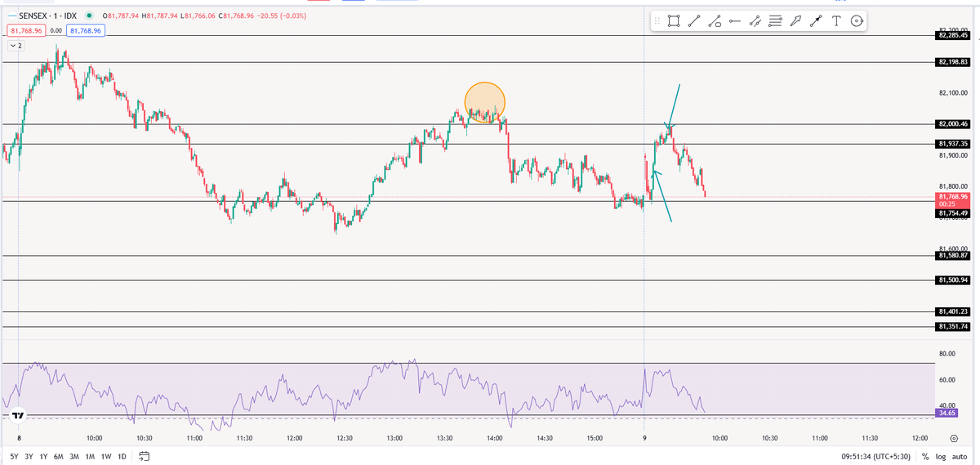Select the Arrow Marker tool

(796, 22)
